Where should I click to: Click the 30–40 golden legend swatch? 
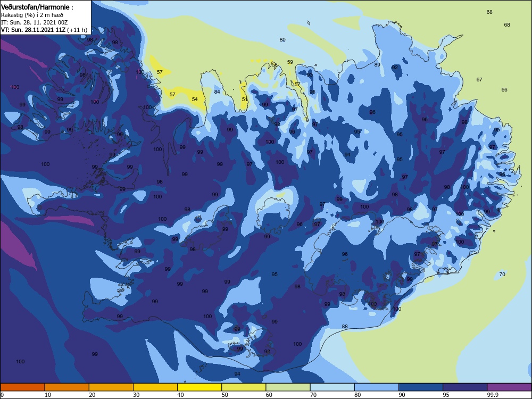[155, 387]
